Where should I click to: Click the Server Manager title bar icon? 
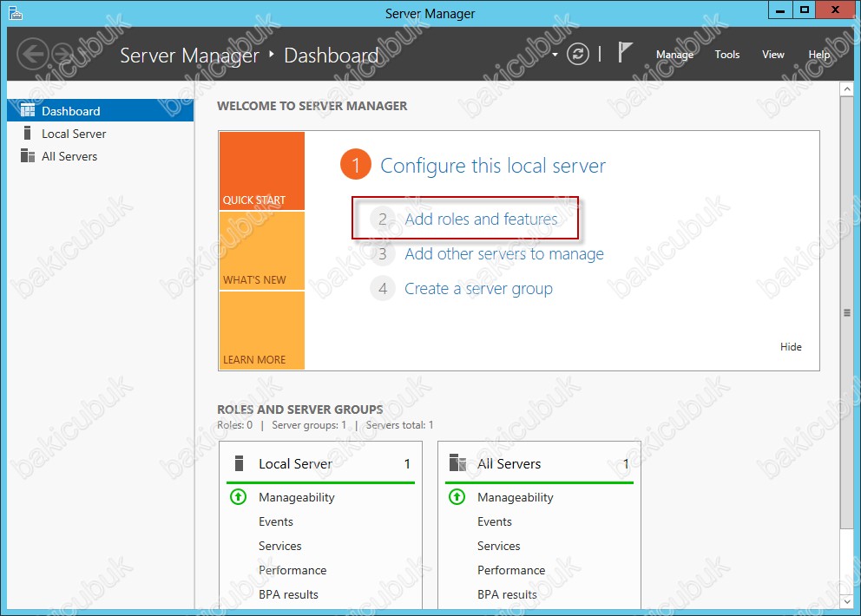(16, 13)
